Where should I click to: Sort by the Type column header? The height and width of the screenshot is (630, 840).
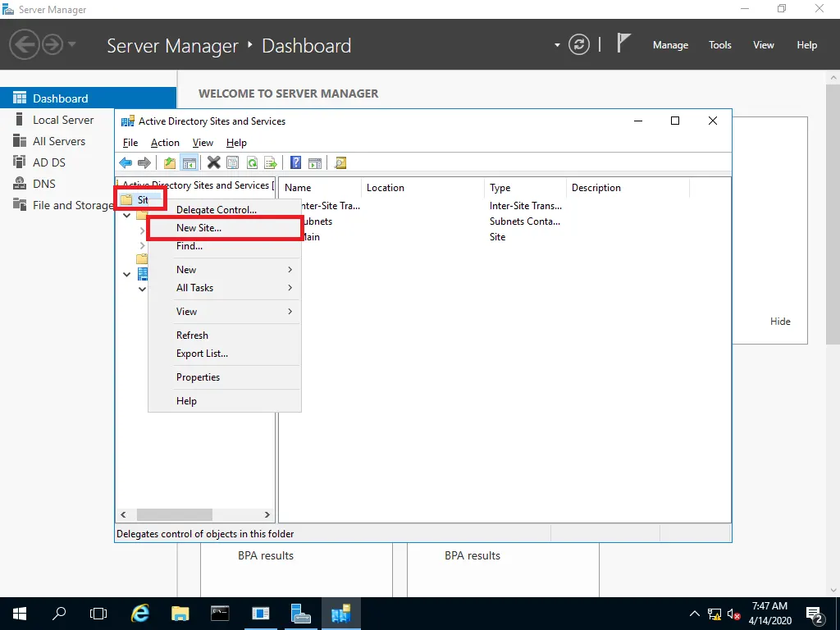526,188
